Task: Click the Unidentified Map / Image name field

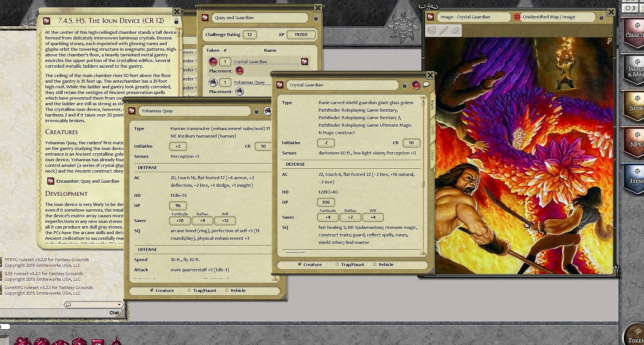Action: (558, 17)
